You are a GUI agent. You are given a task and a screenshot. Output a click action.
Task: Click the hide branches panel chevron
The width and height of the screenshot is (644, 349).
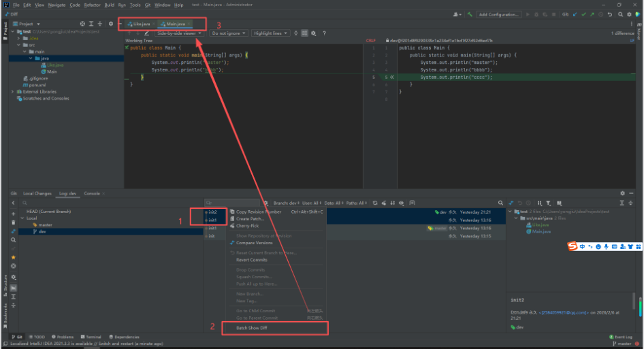13,203
